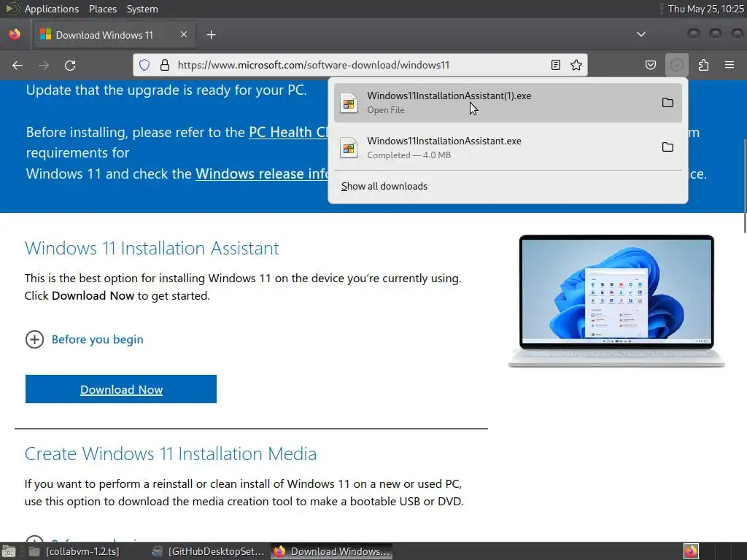Open the tracking protection shield icon
Viewport: 747px width, 560px height.
[144, 65]
